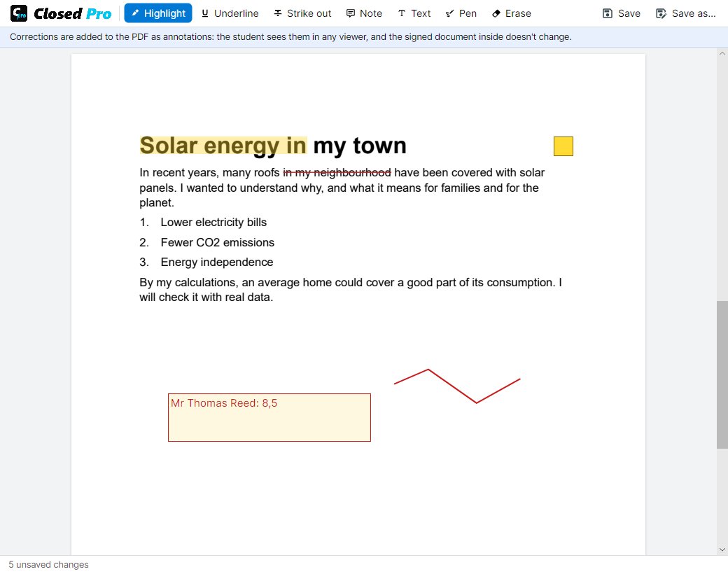The image size is (728, 574).
Task: Select the Erase tool
Action: [x=512, y=13]
